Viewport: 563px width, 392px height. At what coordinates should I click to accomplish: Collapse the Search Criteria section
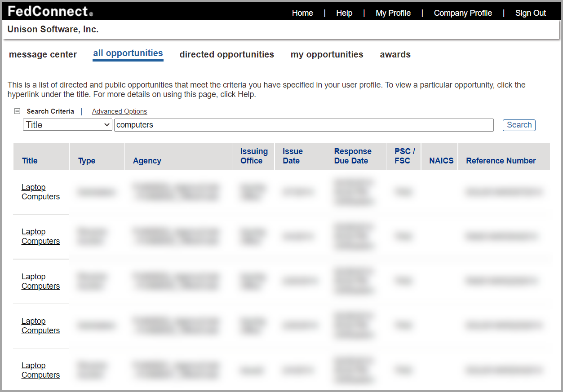pyautogui.click(x=17, y=111)
